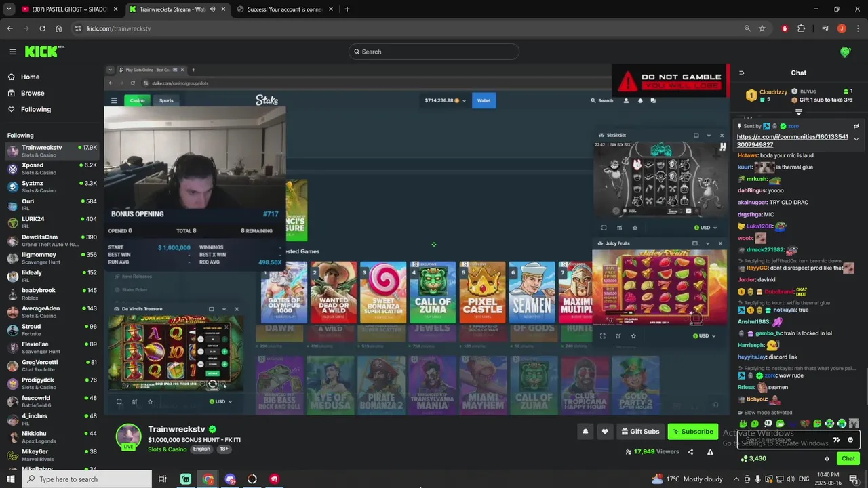Click the Kick search box
The height and width of the screenshot is (488, 868).
pos(434,52)
